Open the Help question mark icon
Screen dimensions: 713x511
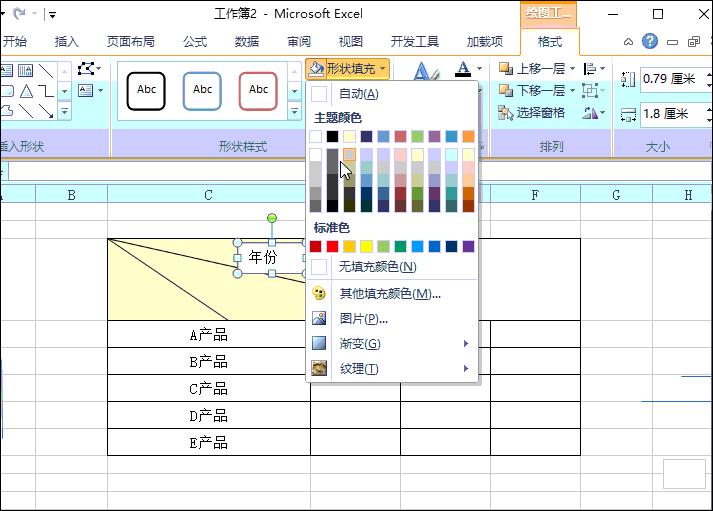650,41
